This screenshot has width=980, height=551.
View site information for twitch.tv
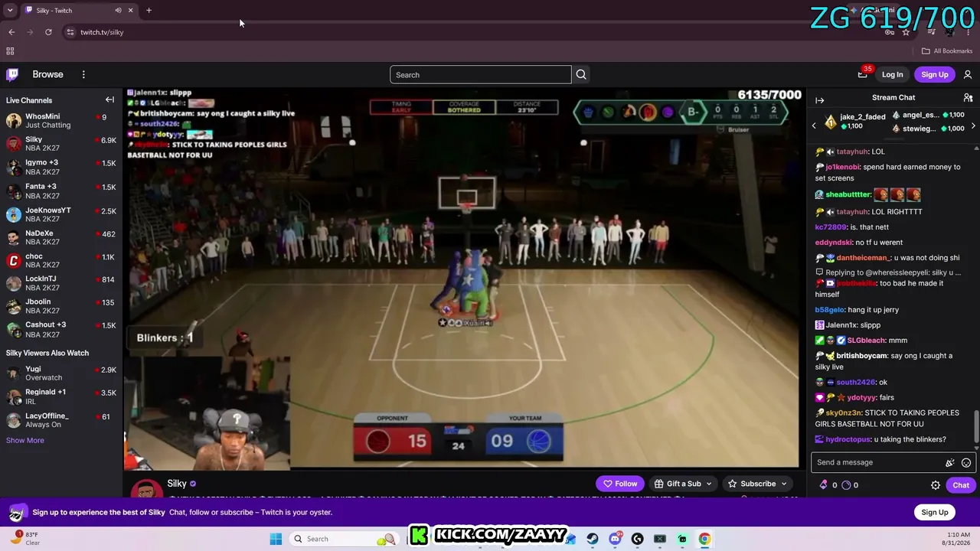[70, 32]
